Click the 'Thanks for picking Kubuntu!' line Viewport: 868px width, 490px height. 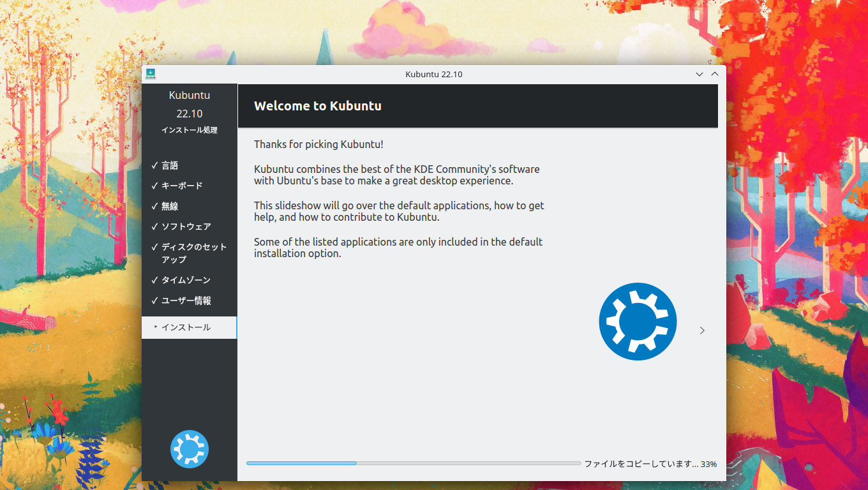click(x=318, y=144)
